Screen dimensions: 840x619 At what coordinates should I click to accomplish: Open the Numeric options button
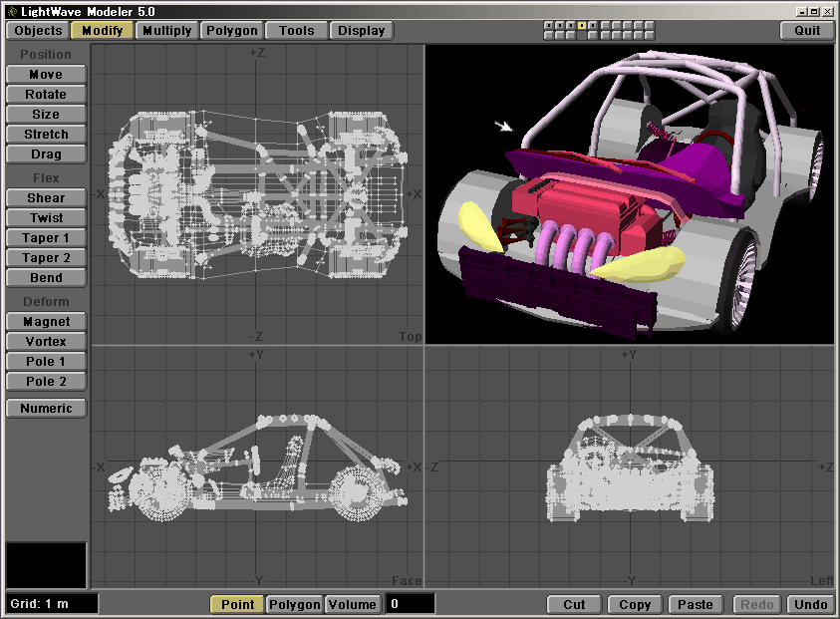pyautogui.click(x=46, y=408)
